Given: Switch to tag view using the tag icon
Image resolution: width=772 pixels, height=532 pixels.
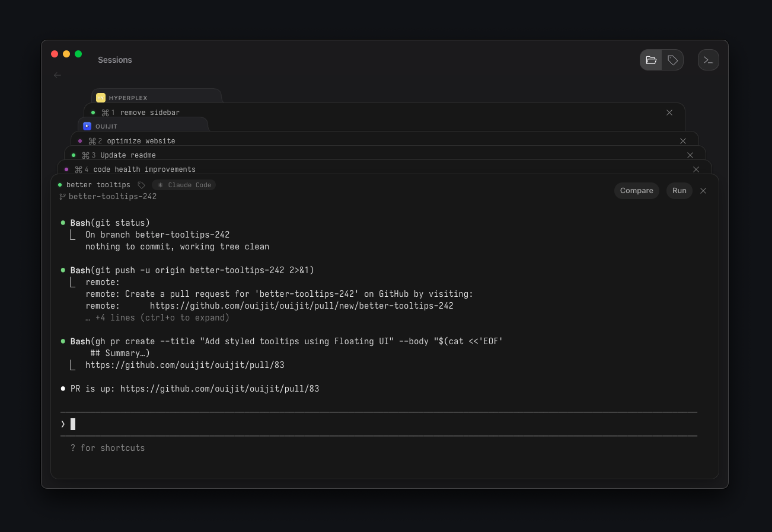Looking at the screenshot, I should click(x=672, y=60).
